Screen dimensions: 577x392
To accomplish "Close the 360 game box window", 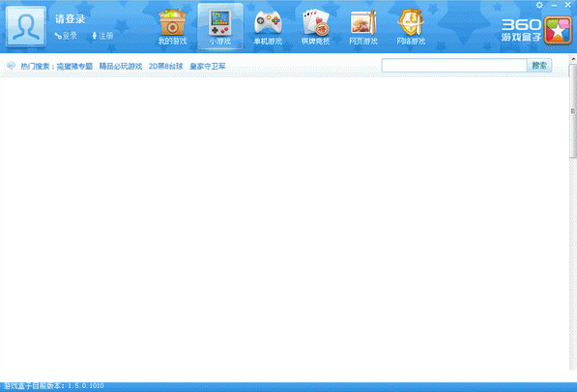I will tap(567, 5).
